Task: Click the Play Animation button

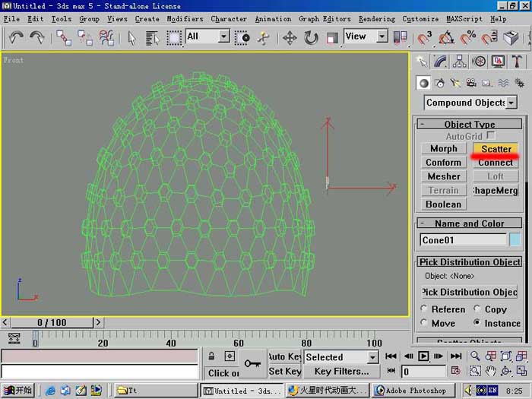Action: coord(423,356)
